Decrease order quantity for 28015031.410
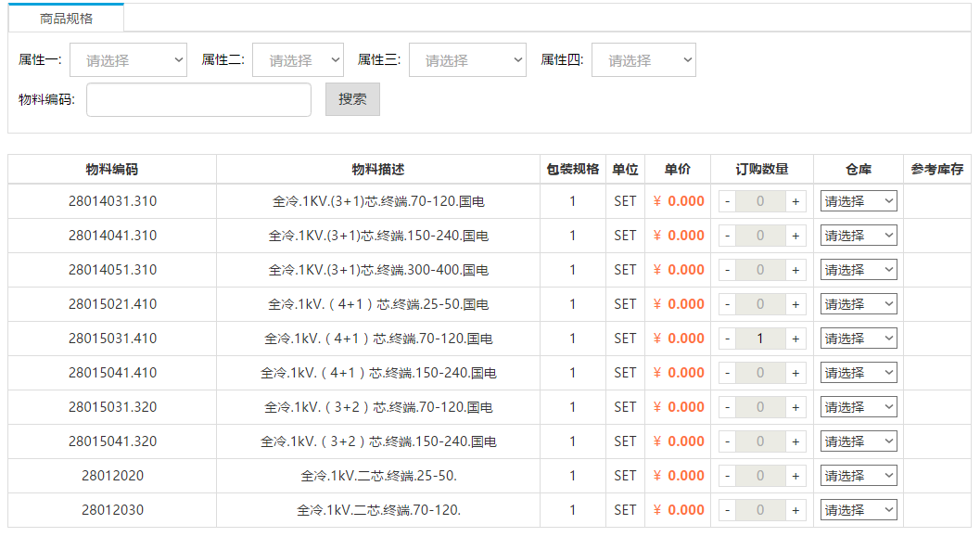 (x=727, y=338)
